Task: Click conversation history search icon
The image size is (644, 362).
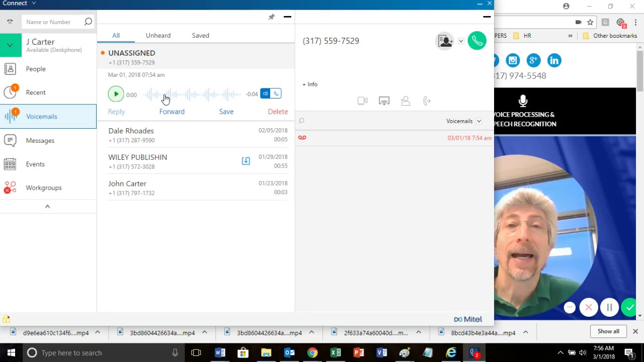Action: point(302,121)
